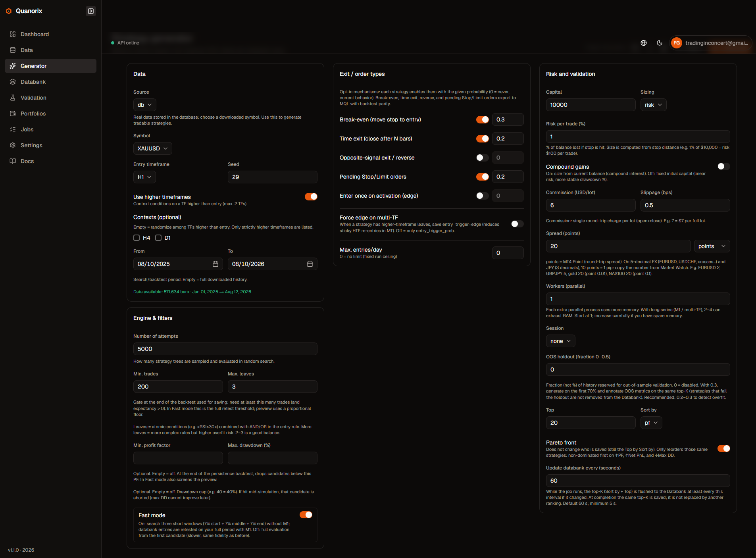Open the FG user avatar
The image size is (756, 558).
[x=677, y=43]
